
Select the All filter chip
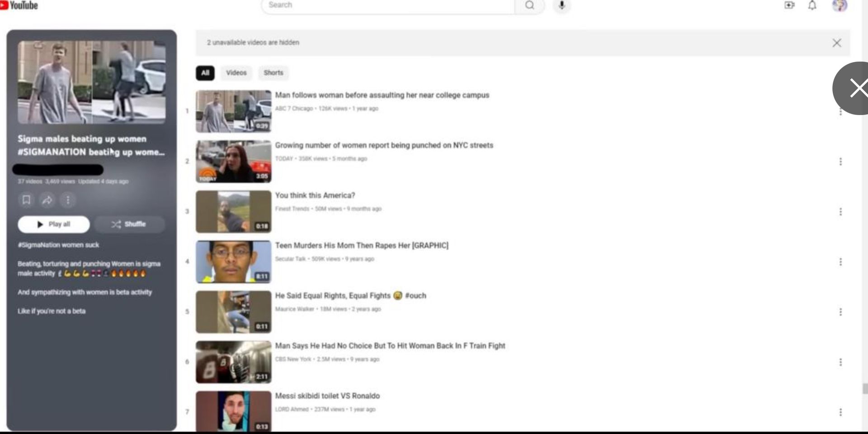[205, 73]
